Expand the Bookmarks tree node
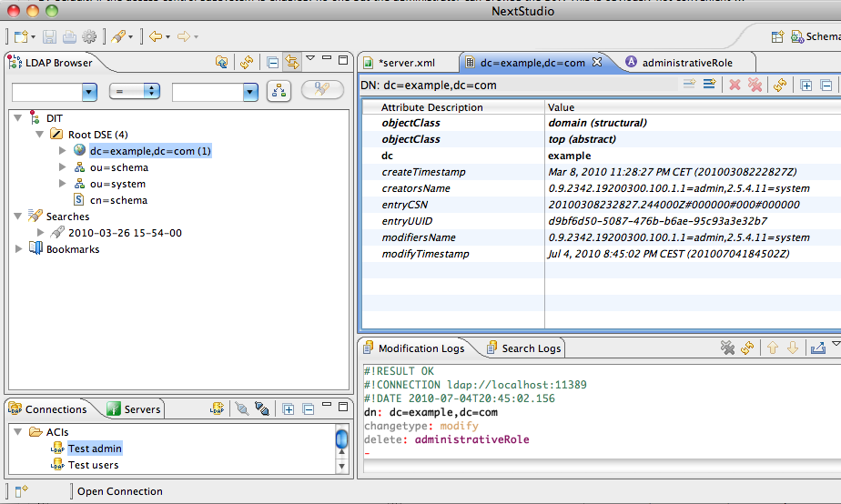Screen dimensions: 841x504 (18, 249)
